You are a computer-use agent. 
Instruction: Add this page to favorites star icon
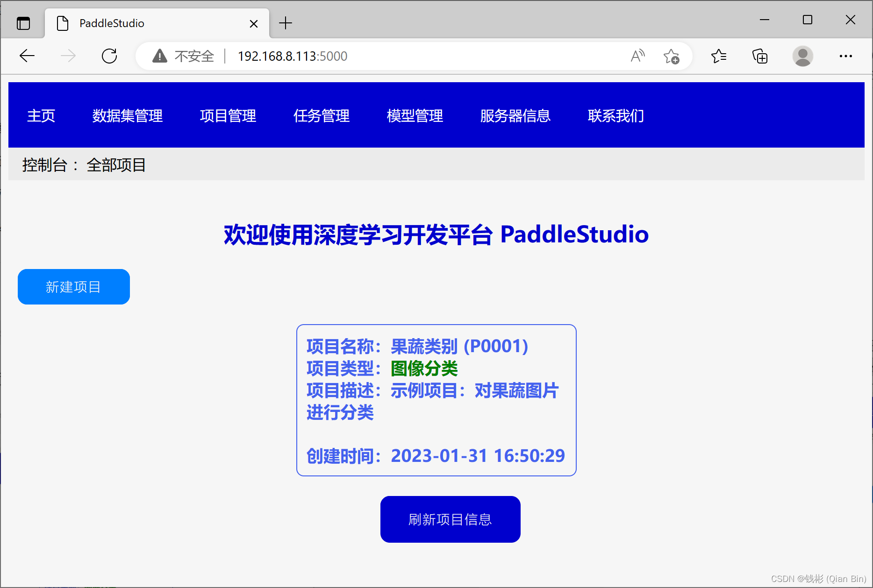click(672, 56)
